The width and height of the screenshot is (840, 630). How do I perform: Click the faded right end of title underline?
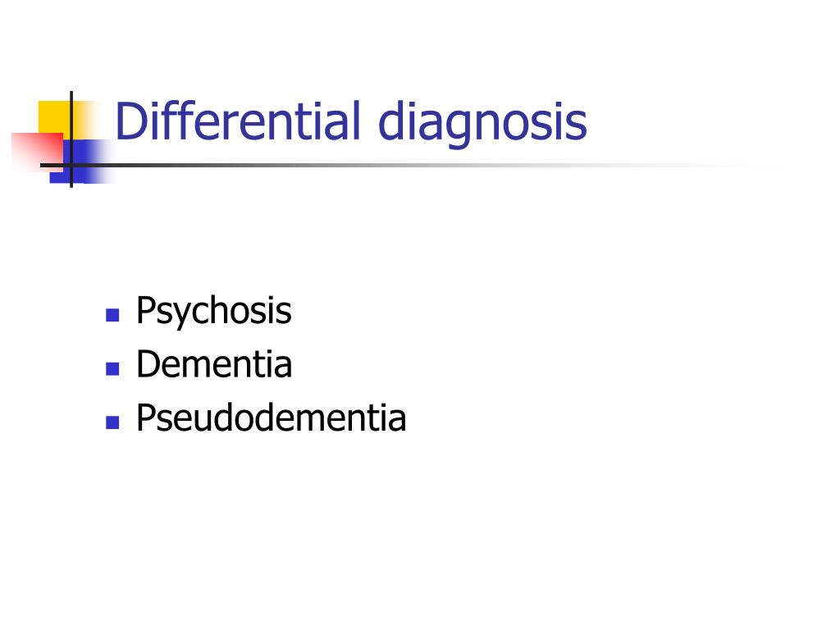tap(750, 165)
